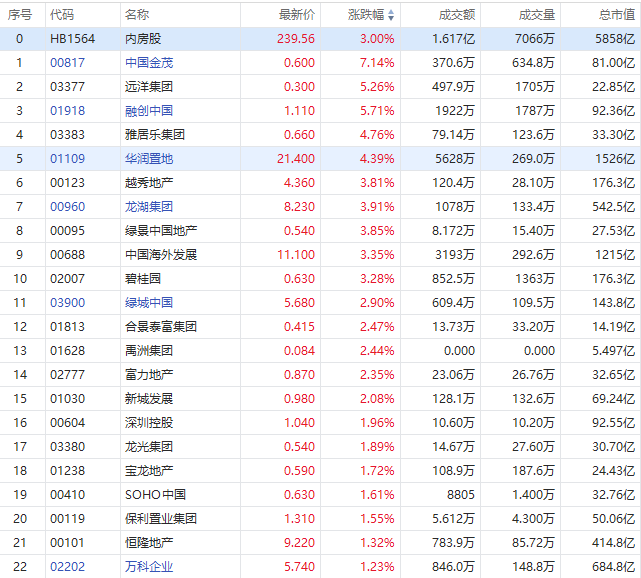
Task: Select 龙光集团 row name
Action: (149, 447)
